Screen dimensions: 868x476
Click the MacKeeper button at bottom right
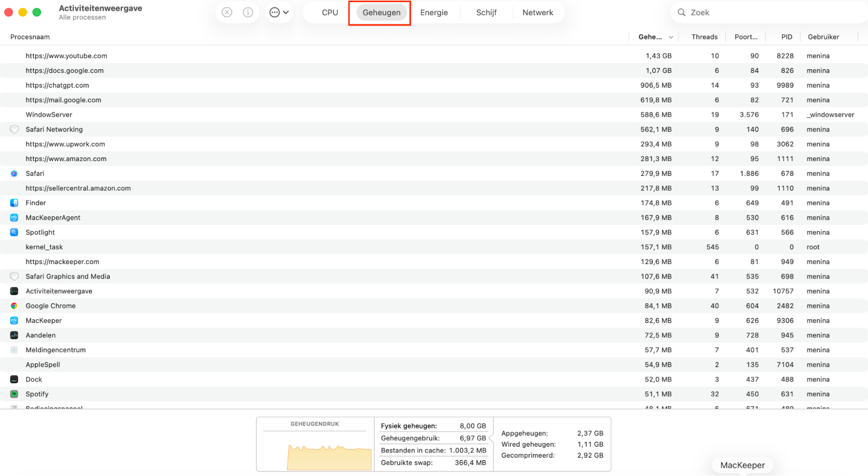coord(742,465)
